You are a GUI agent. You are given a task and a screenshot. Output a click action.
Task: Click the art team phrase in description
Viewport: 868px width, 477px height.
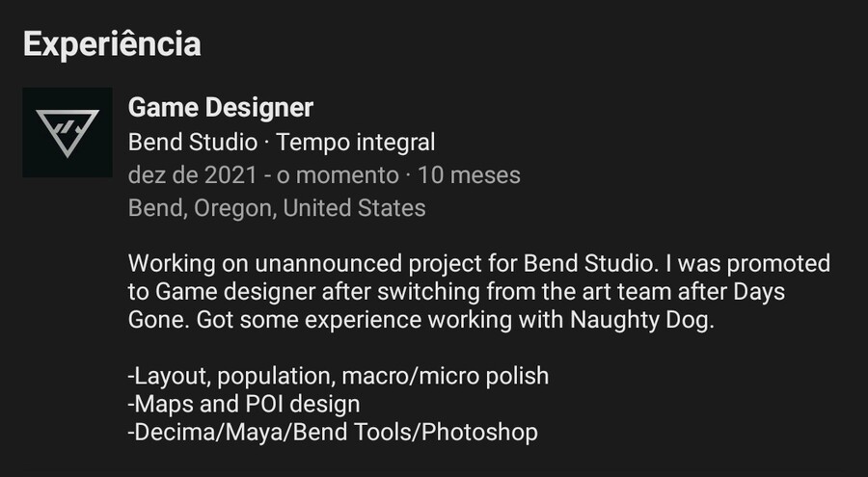click(x=628, y=292)
